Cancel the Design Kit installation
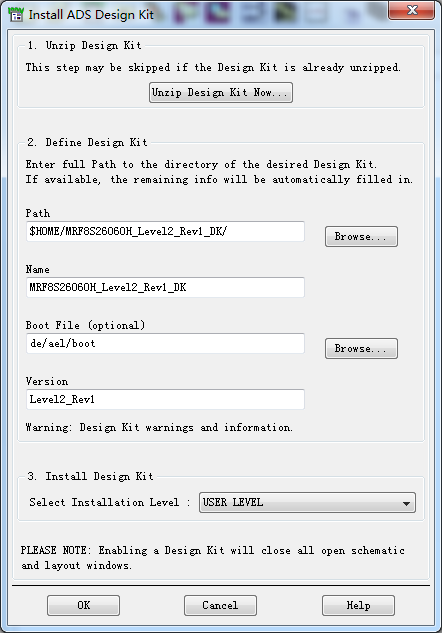 (220, 605)
